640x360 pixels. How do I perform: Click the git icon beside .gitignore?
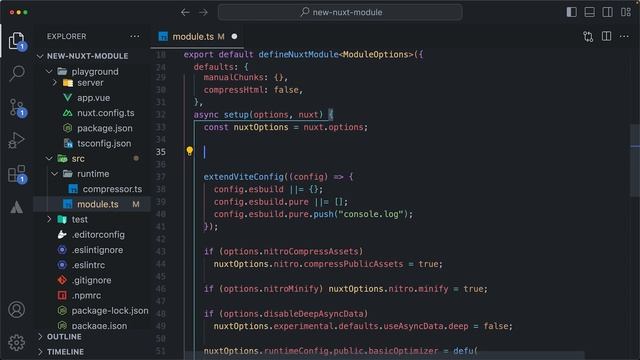tap(62, 280)
